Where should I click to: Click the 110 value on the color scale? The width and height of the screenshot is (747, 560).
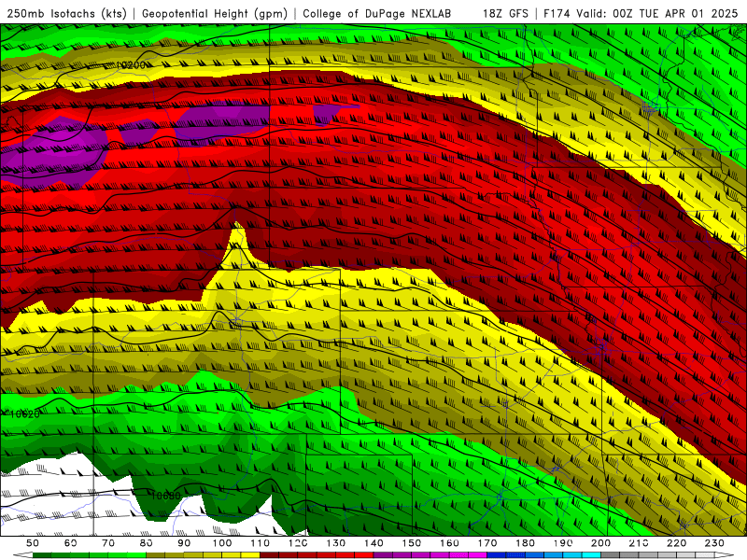(261, 543)
